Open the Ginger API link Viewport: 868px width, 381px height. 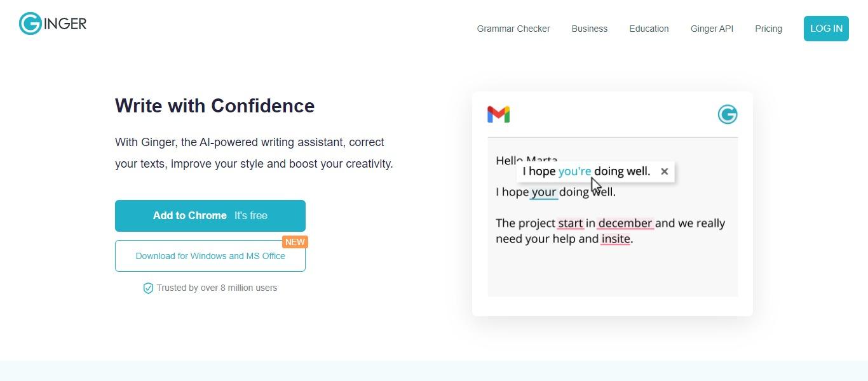click(712, 29)
